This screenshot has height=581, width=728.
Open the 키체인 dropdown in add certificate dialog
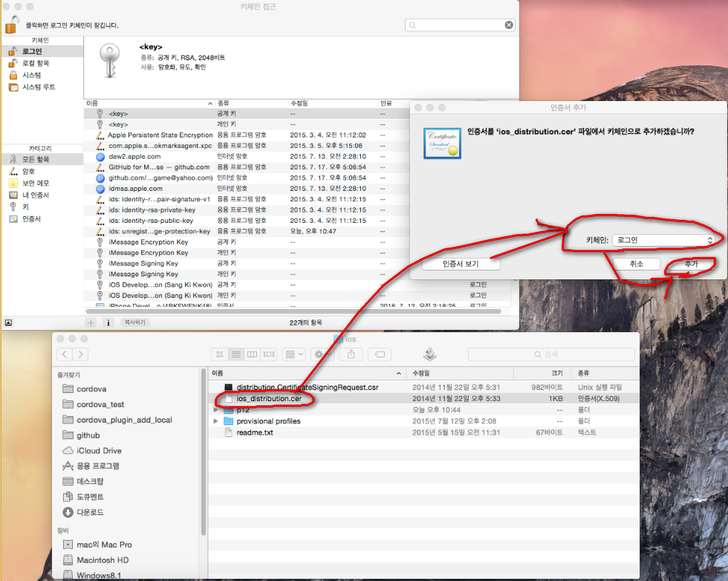click(663, 240)
